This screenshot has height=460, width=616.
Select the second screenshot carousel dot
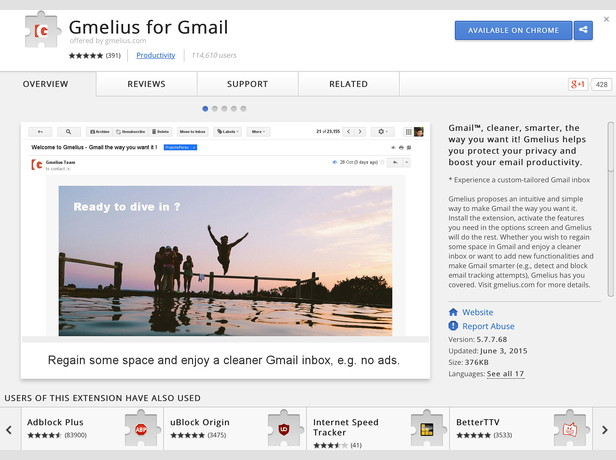pyautogui.click(x=214, y=109)
